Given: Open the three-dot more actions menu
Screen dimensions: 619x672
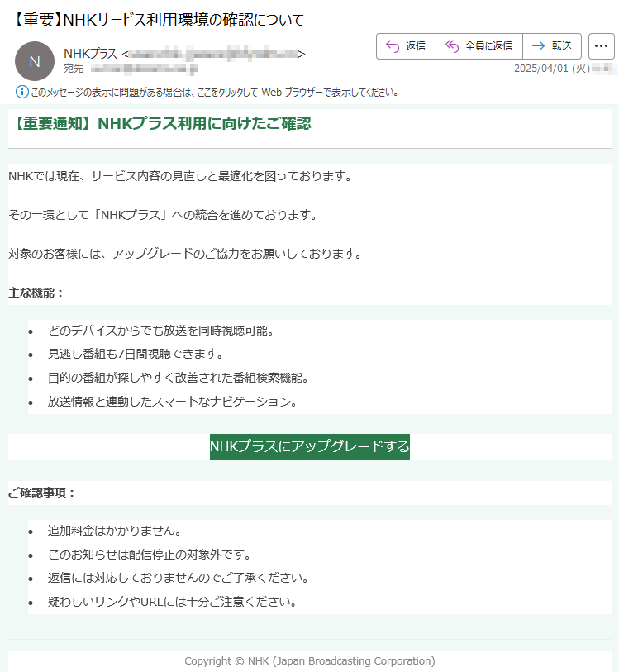Looking at the screenshot, I should point(602,45).
